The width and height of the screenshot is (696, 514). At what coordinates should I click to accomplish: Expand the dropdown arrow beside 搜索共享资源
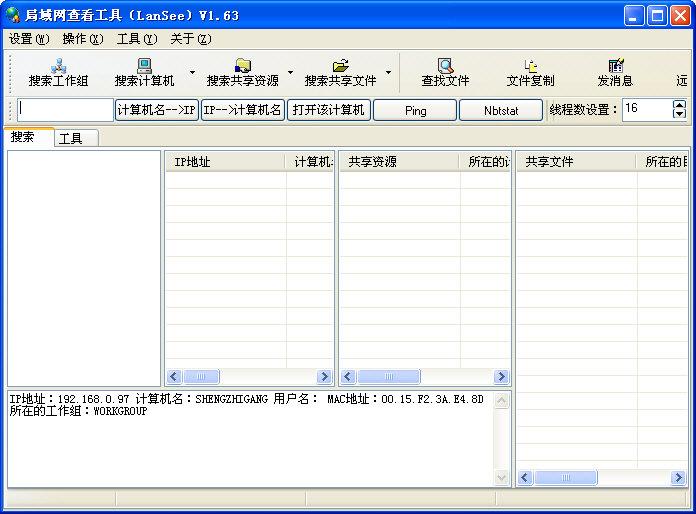[290, 72]
